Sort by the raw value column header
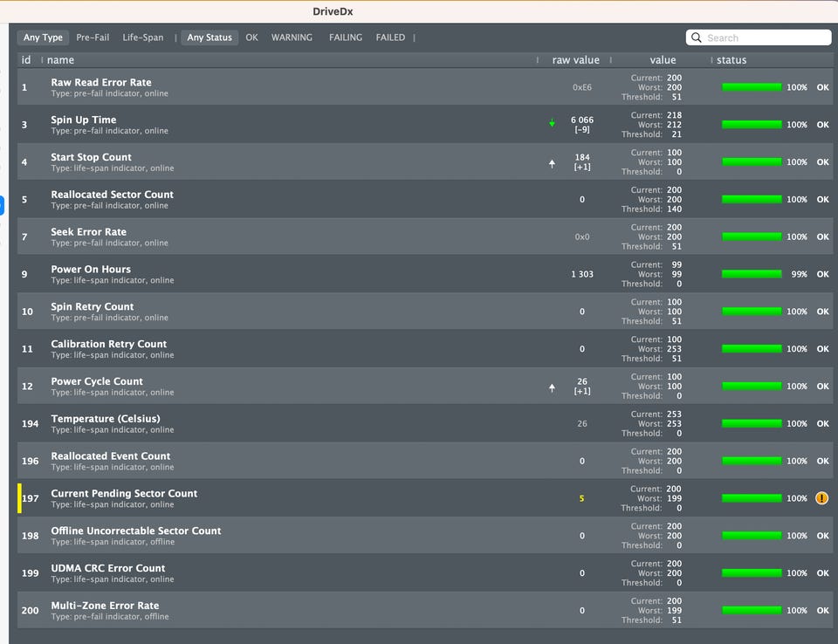 click(x=575, y=60)
